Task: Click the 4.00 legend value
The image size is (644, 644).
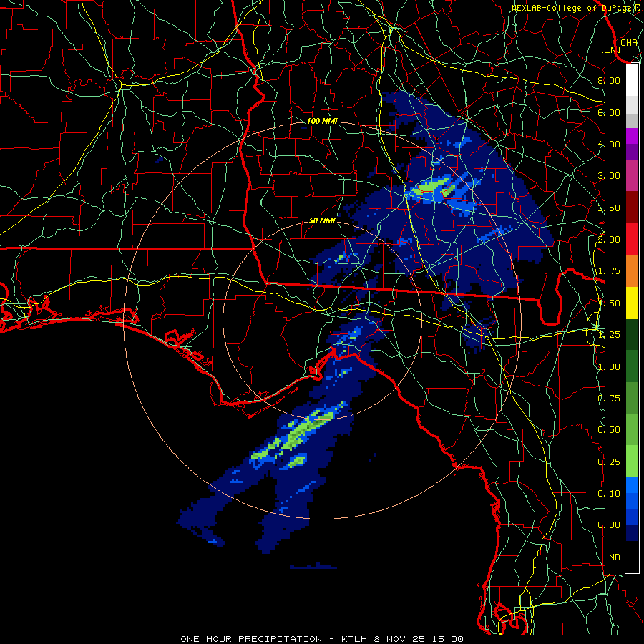Action: pyautogui.click(x=609, y=144)
